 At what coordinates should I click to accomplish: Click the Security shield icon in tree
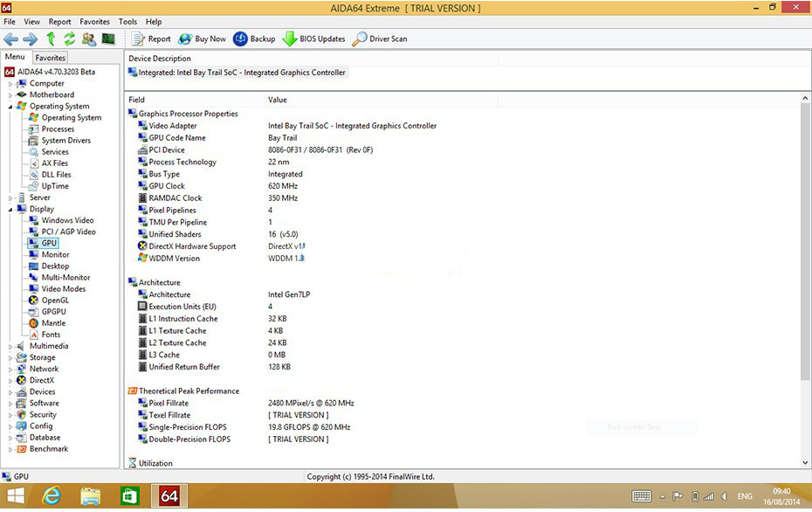pyautogui.click(x=21, y=414)
